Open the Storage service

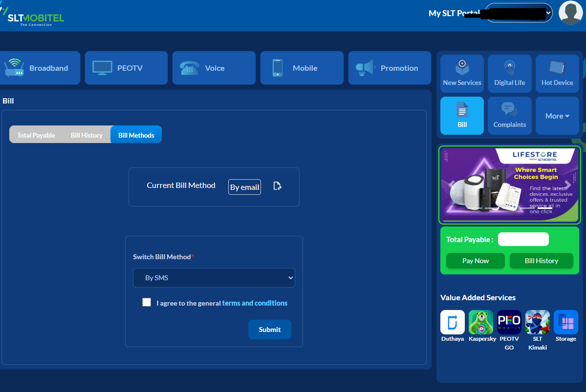(565, 326)
